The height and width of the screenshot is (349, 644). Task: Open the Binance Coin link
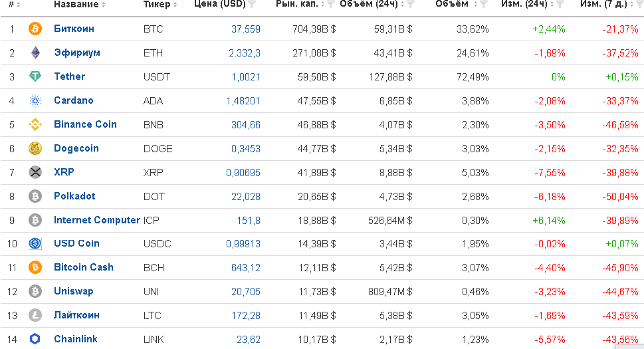coord(85,124)
